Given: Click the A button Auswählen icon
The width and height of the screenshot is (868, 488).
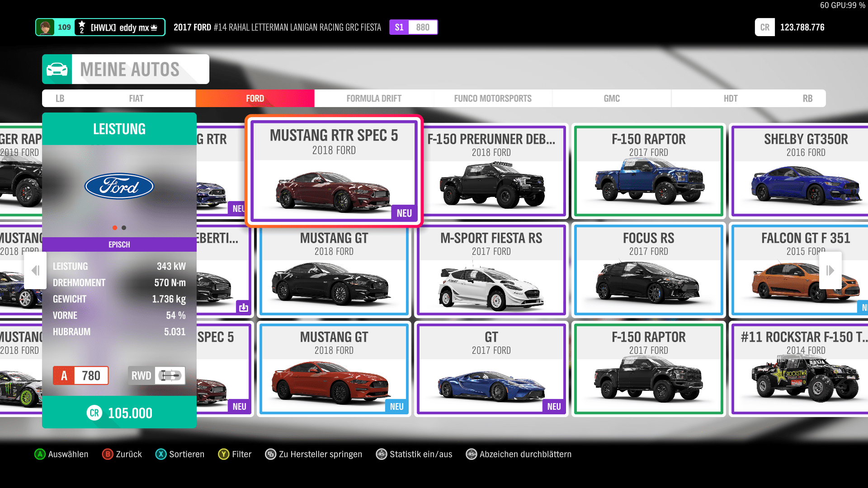Looking at the screenshot, I should 40,454.
